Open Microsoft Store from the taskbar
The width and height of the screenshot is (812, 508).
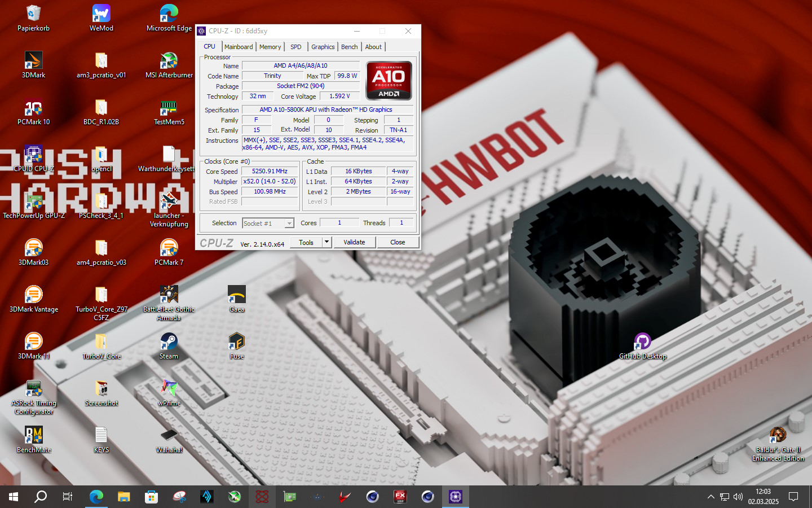pos(151,497)
